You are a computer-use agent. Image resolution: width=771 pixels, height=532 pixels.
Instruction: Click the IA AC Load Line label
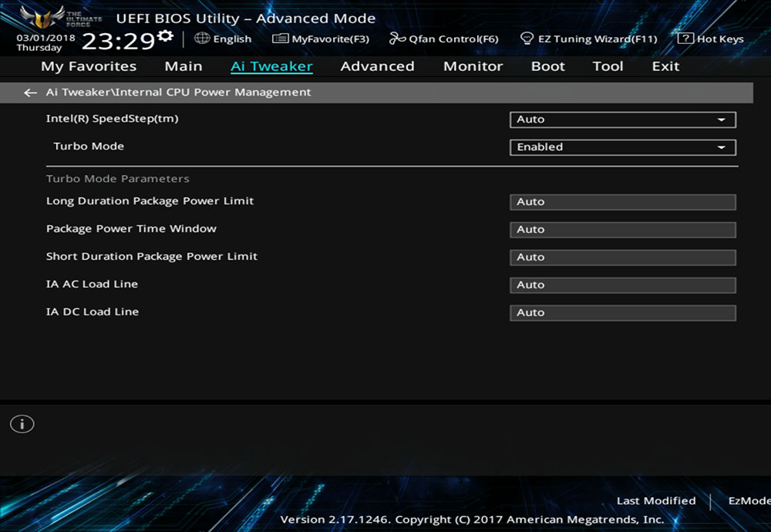(92, 284)
